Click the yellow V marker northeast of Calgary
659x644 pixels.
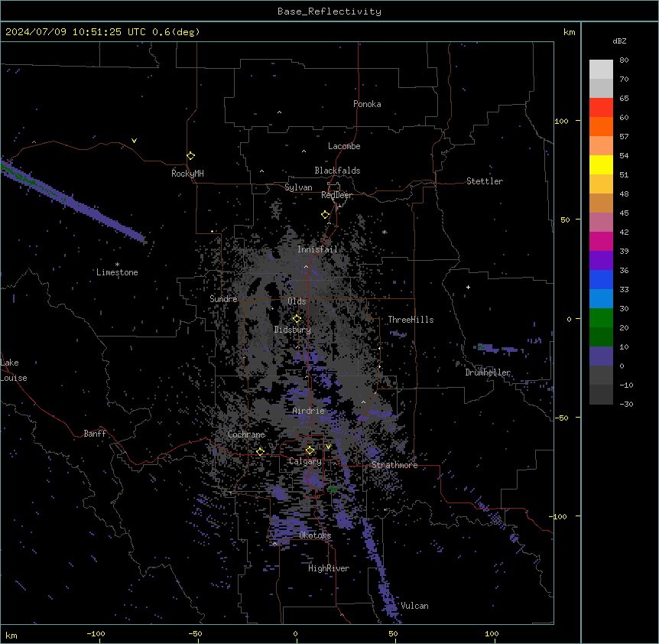328,447
